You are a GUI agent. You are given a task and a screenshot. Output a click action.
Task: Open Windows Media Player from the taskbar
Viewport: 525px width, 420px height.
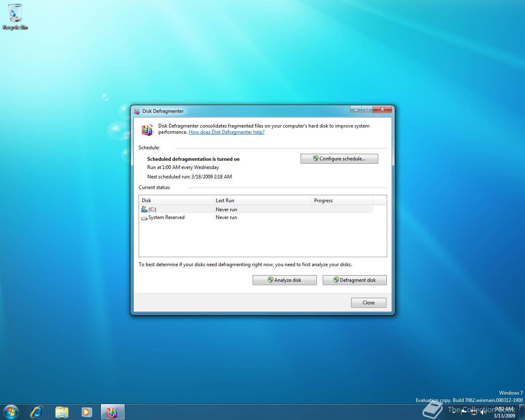click(x=87, y=412)
